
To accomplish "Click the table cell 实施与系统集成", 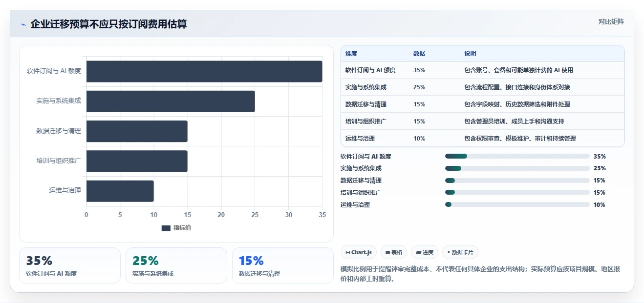I will coord(365,87).
